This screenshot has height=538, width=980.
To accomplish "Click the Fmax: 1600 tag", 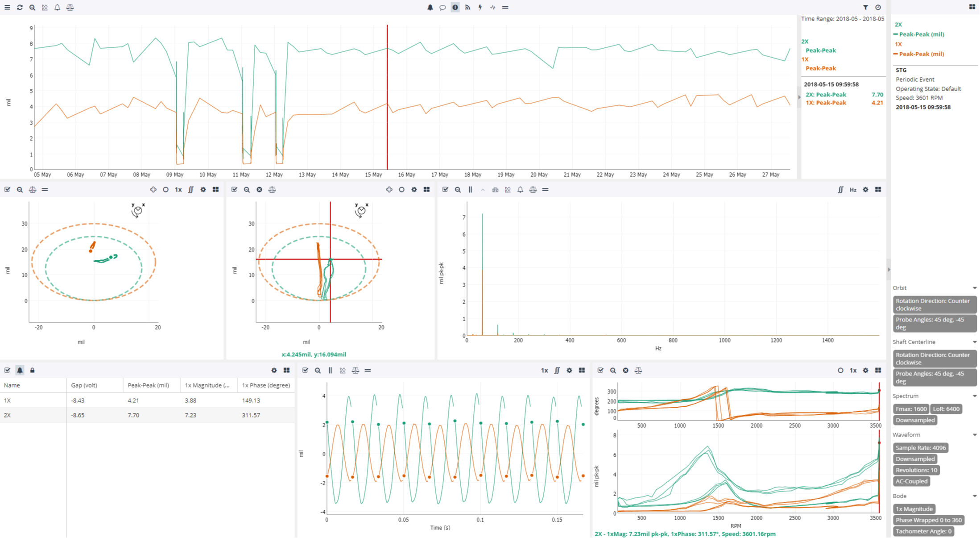I will pyautogui.click(x=911, y=409).
